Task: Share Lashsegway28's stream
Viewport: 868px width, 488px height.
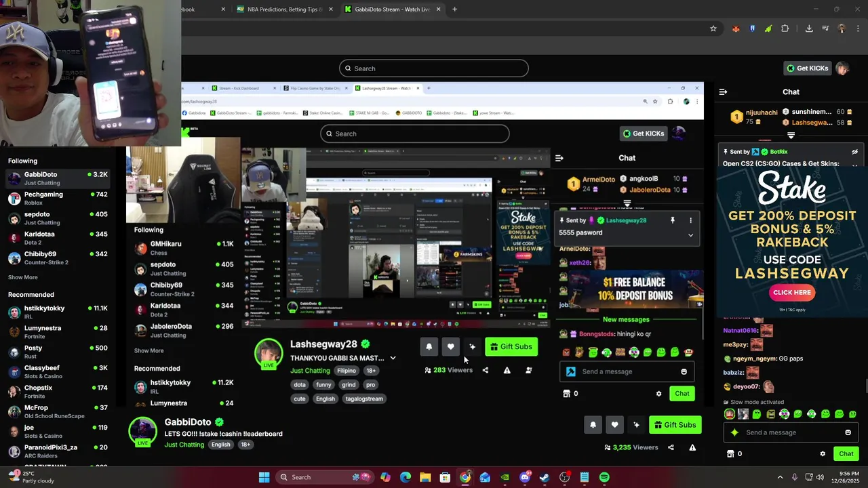Action: (485, 370)
